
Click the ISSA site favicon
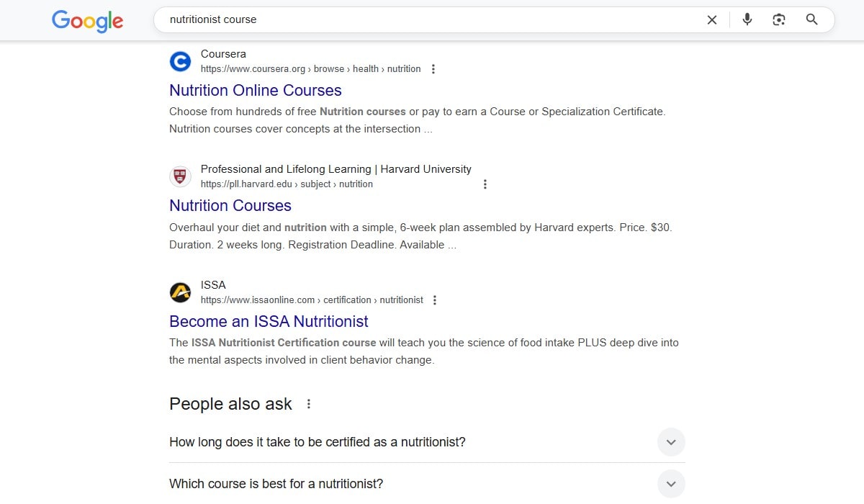(x=180, y=292)
